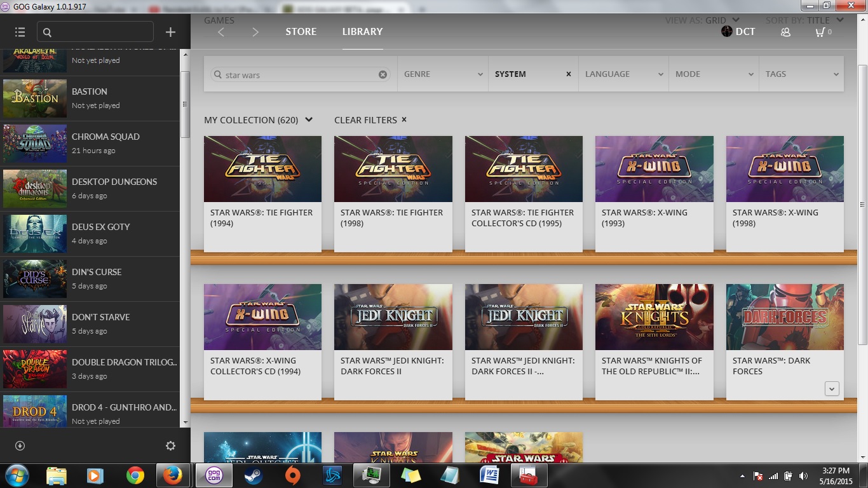Click CLEAR FILTERS link
Viewport: 868px width, 488px height.
(370, 119)
